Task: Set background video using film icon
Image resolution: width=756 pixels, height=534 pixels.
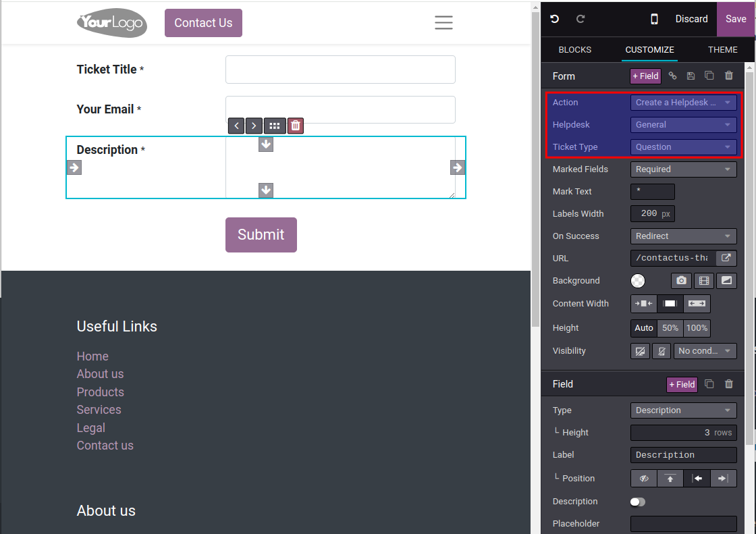Action: pos(704,281)
